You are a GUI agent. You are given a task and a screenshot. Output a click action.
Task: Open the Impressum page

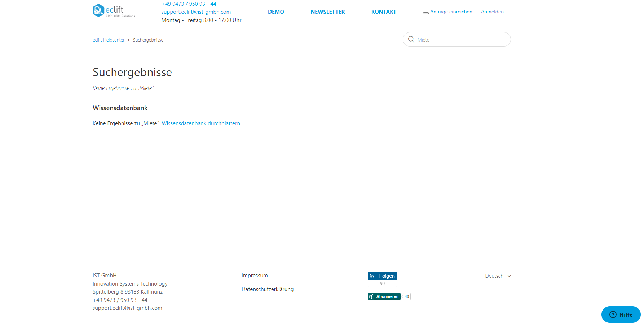255,275
